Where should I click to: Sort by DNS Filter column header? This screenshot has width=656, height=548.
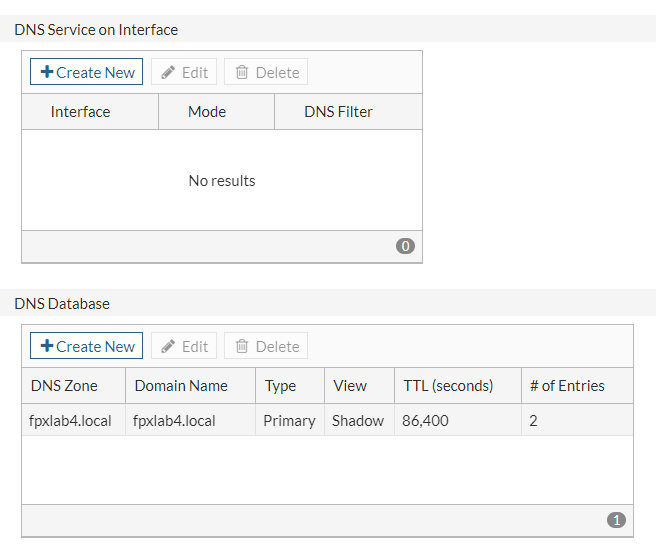(x=338, y=112)
